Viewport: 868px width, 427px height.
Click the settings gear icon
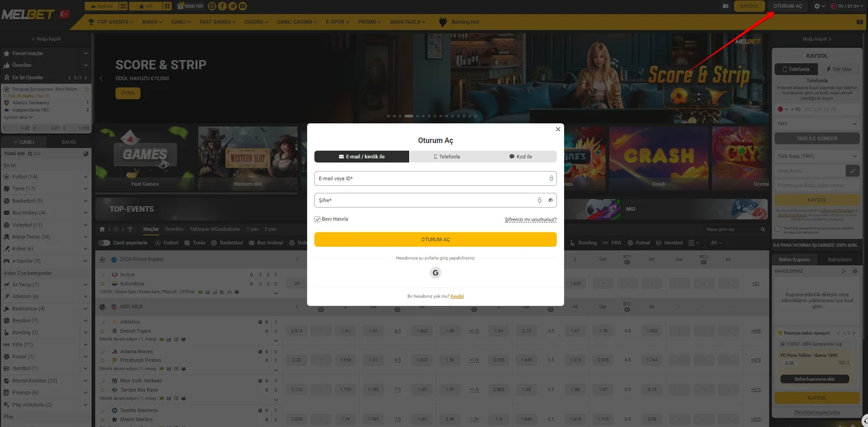tap(817, 6)
